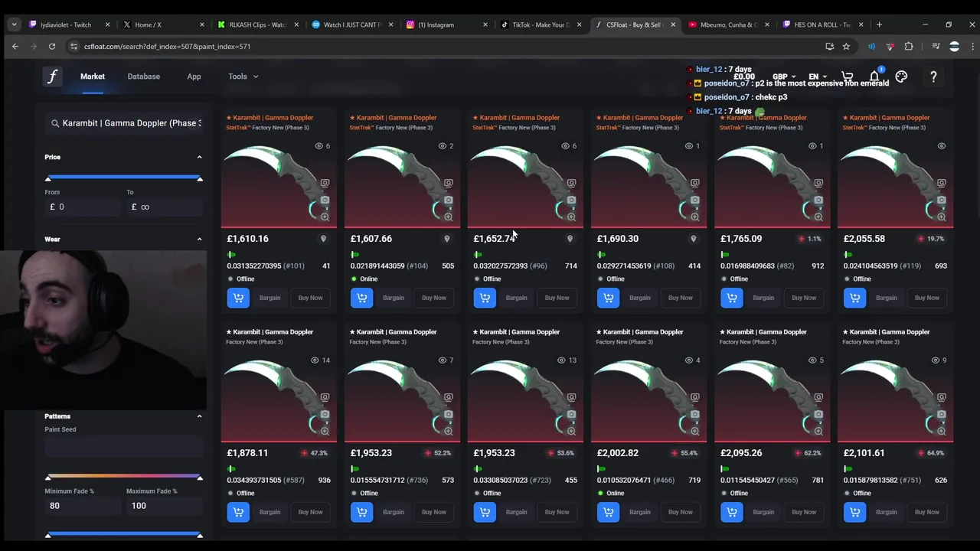Click the pin icon beside £1,690.30
Screen dimensions: 980x551
(x=693, y=239)
